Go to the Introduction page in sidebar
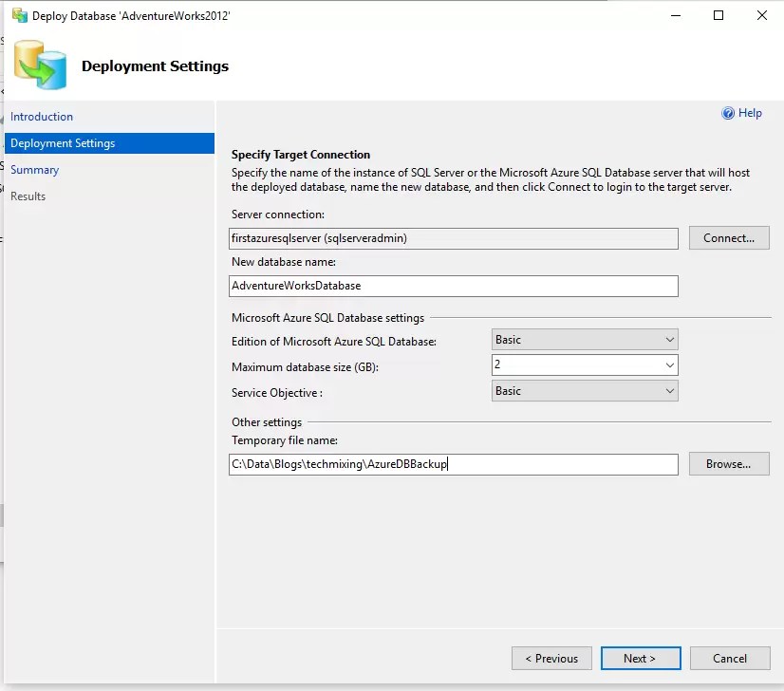 click(42, 117)
